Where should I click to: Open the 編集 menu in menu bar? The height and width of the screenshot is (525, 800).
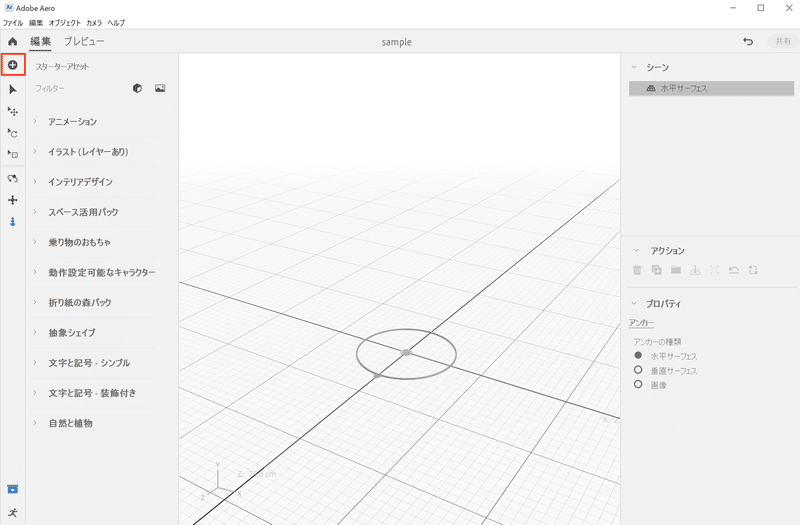tap(36, 22)
